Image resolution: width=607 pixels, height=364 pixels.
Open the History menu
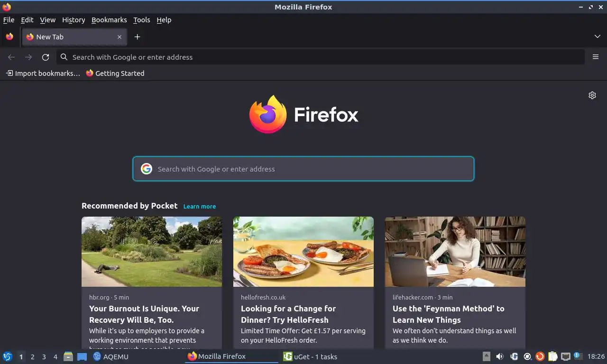(x=74, y=20)
